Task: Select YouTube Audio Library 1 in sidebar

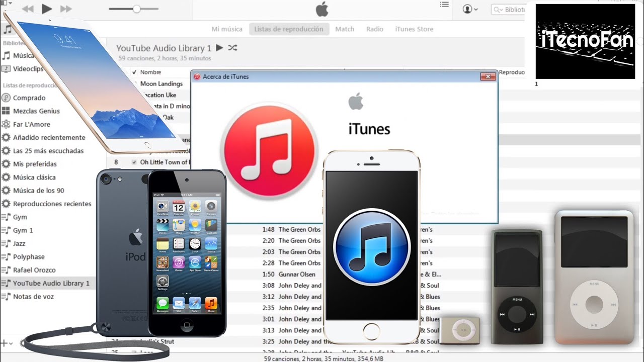Action: tap(51, 283)
